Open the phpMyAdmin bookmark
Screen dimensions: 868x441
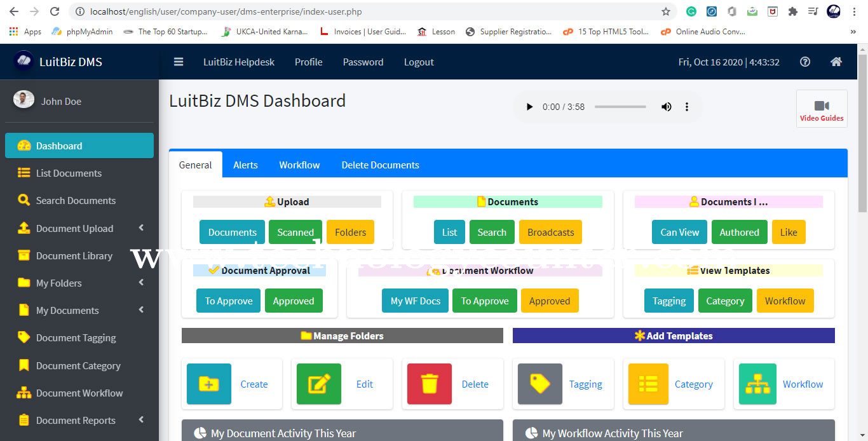tap(82, 31)
